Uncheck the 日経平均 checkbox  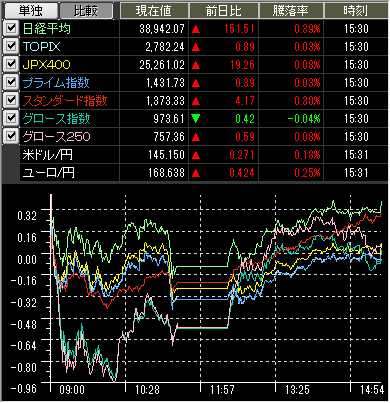pyautogui.click(x=11, y=28)
